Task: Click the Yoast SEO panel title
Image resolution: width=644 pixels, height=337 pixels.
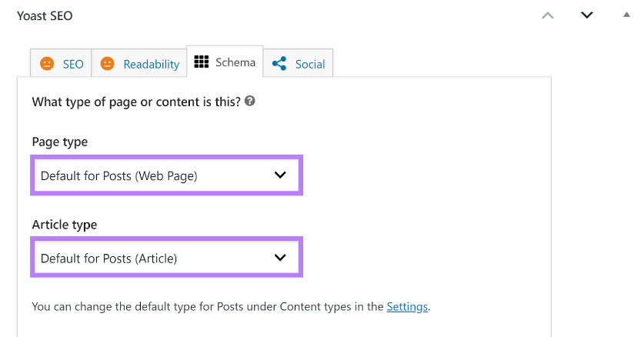Action: 45,15
